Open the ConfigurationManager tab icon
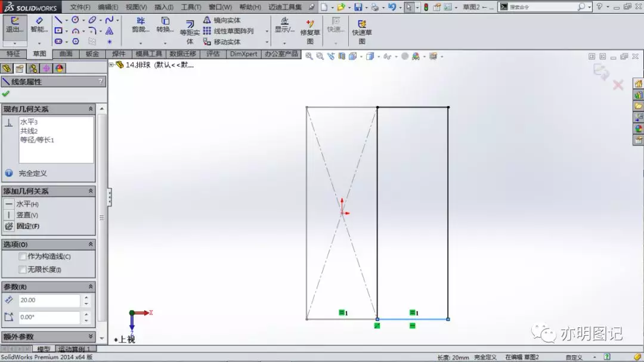 click(33, 68)
